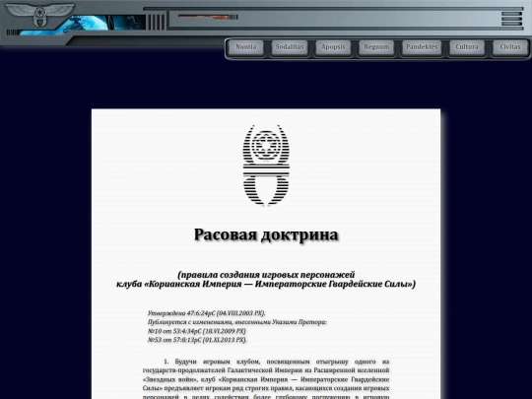The width and height of the screenshot is (532, 399).
Task: Click the winged emblem logo in header
Action: pyautogui.click(x=39, y=15)
